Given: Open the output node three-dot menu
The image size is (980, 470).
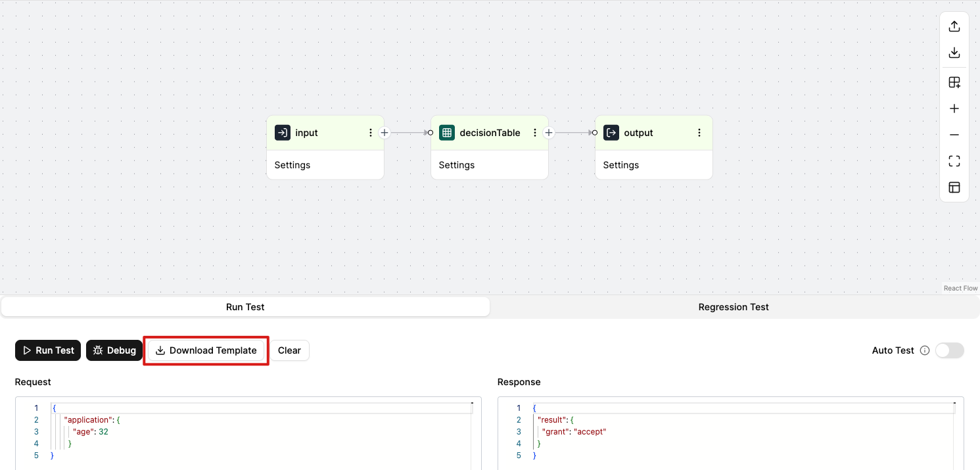Looking at the screenshot, I should (x=699, y=133).
